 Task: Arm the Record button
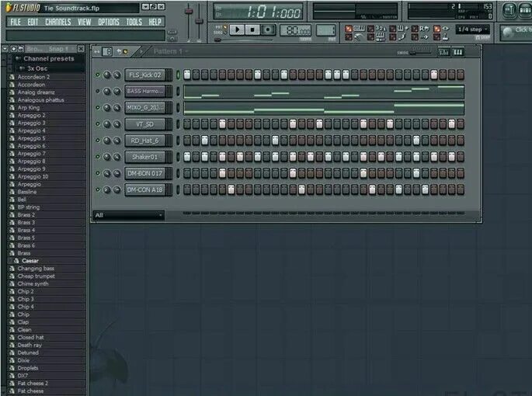click(268, 30)
